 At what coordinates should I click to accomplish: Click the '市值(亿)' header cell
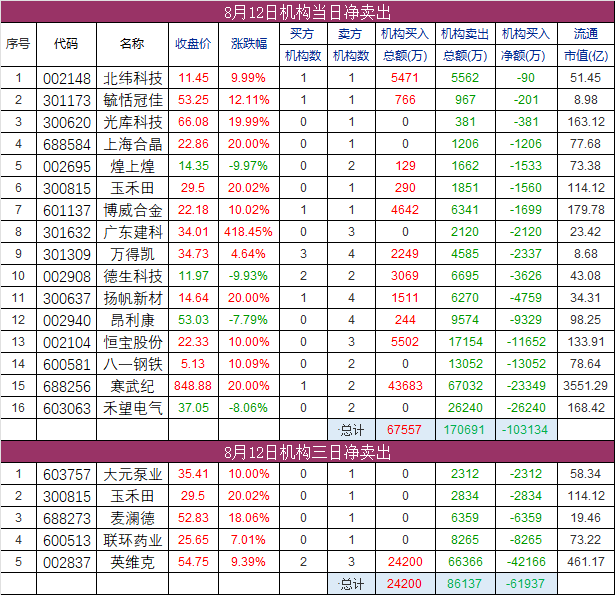click(x=586, y=56)
